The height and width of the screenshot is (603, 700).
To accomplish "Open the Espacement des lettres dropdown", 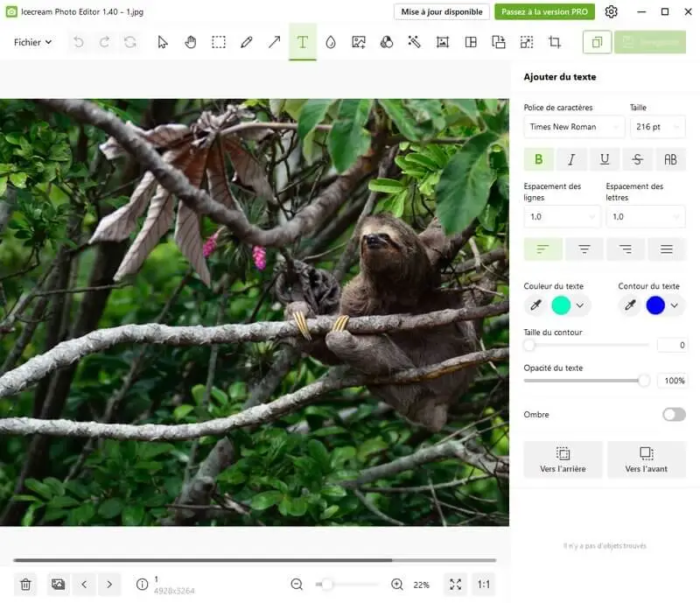I will 646,217.
